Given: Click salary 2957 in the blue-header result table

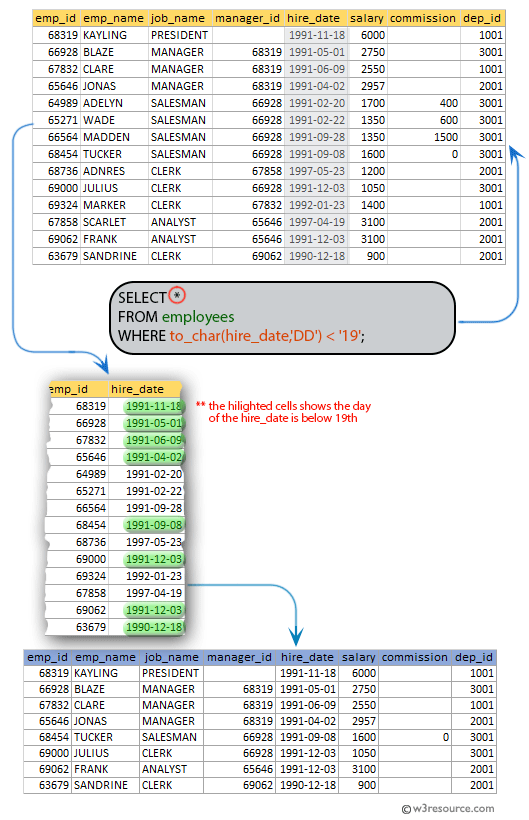Looking at the screenshot, I should [364, 721].
